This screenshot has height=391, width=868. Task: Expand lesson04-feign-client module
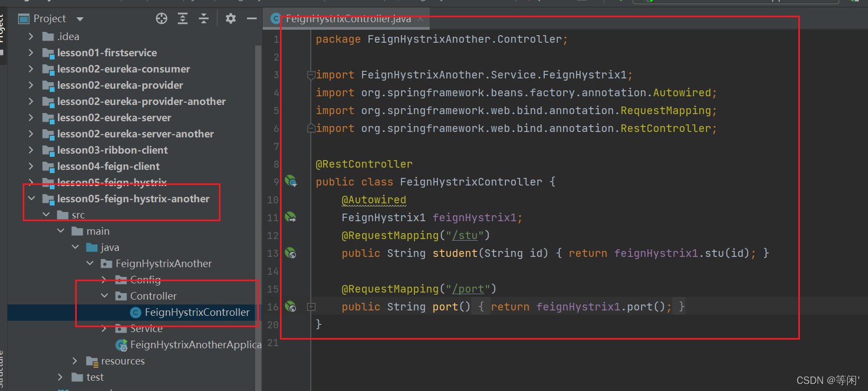pyautogui.click(x=31, y=166)
